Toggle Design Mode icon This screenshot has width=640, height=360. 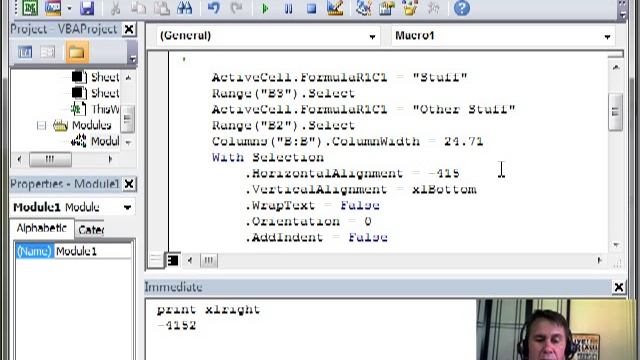(x=335, y=8)
